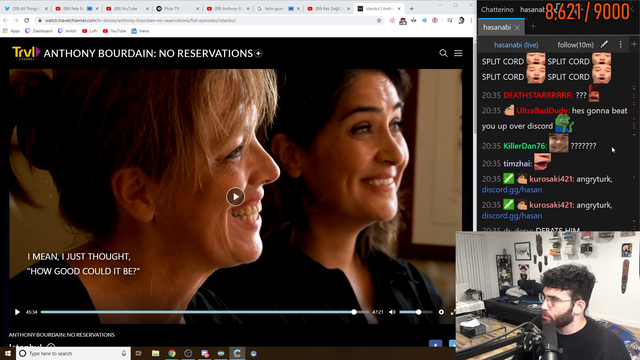Open a new Chrome tab
The image size is (640, 360).
pos(411,9)
